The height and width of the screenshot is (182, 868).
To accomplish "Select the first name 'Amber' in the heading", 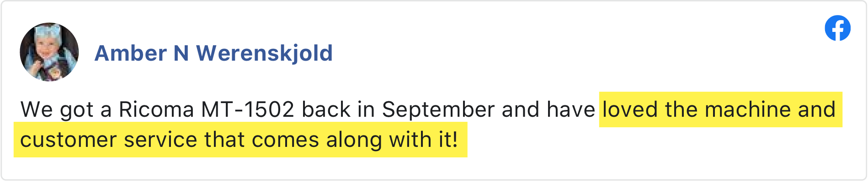I will click(131, 53).
